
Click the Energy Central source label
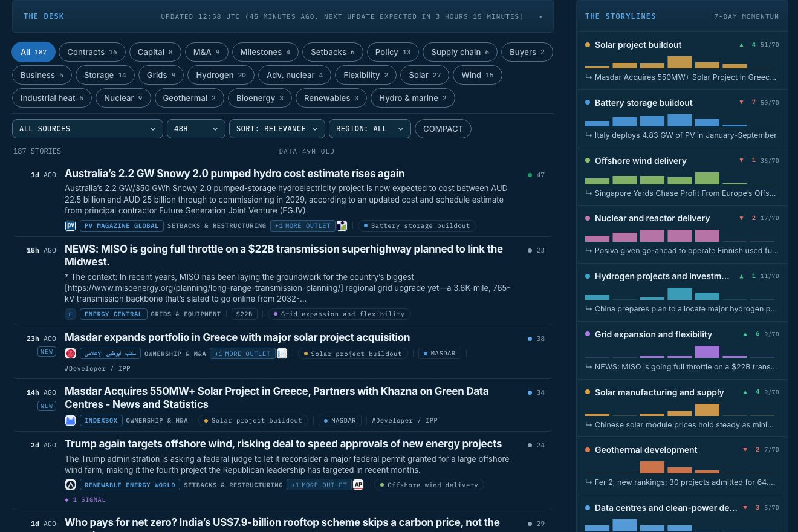(114, 314)
